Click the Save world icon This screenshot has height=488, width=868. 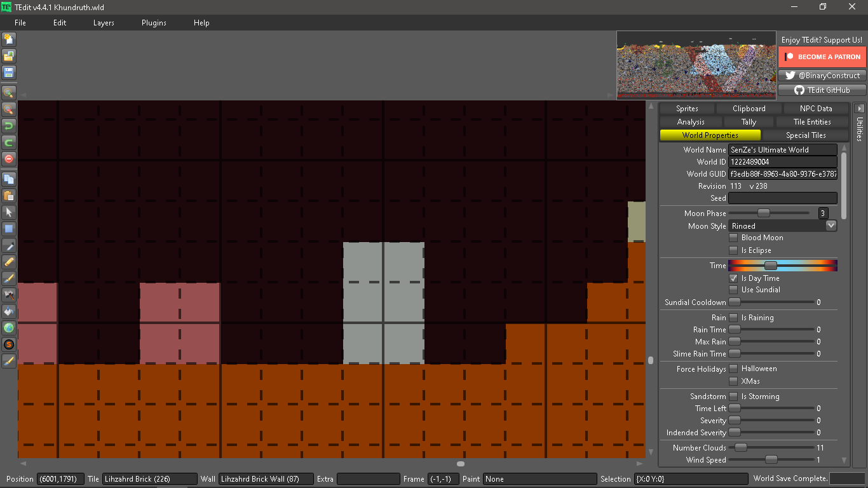click(x=9, y=72)
